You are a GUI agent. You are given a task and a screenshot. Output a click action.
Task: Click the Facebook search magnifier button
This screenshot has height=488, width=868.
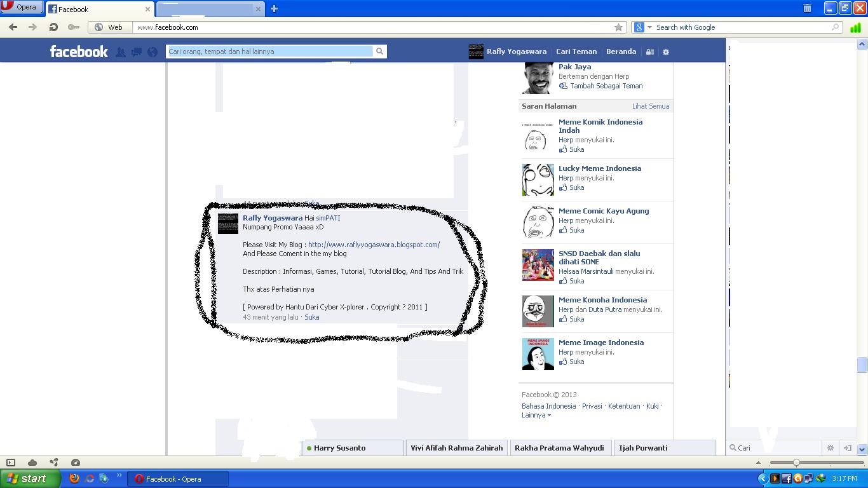380,51
